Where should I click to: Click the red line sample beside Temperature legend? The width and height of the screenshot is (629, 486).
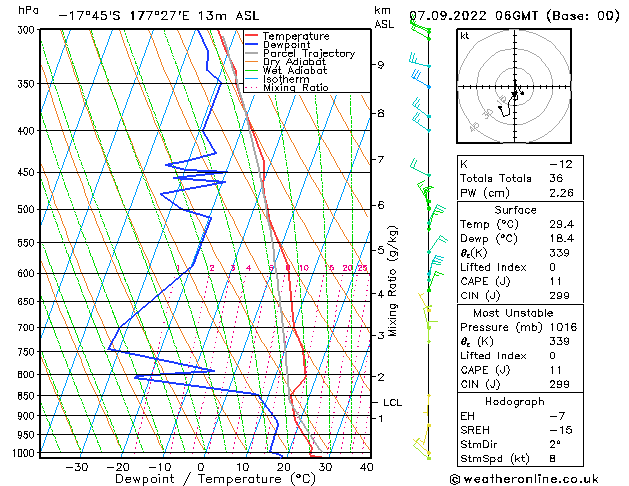click(252, 36)
